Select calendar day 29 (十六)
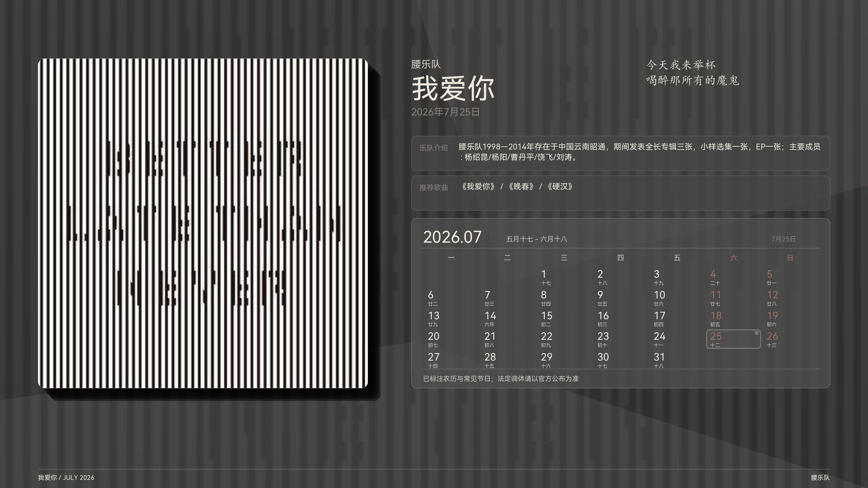Viewport: 868px width, 488px height. (547, 360)
